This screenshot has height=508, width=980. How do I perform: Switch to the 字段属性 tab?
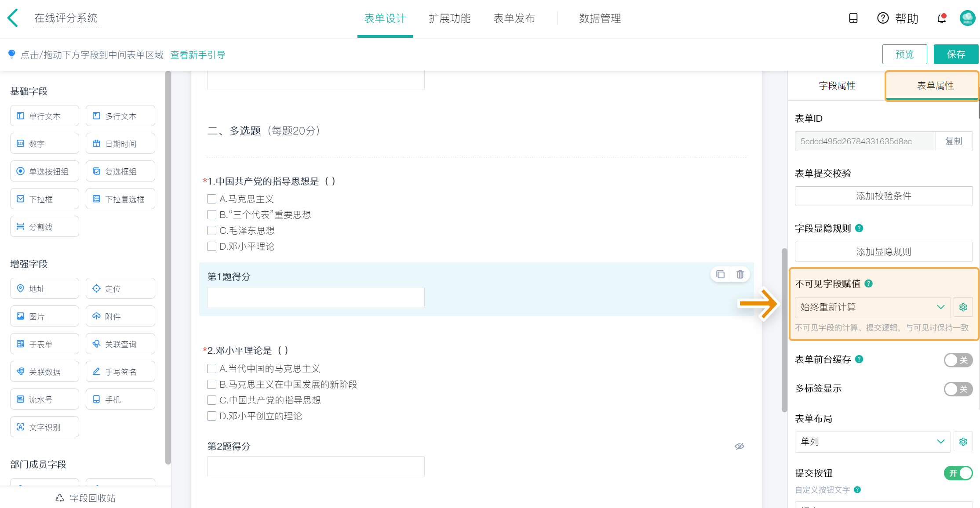pos(837,86)
